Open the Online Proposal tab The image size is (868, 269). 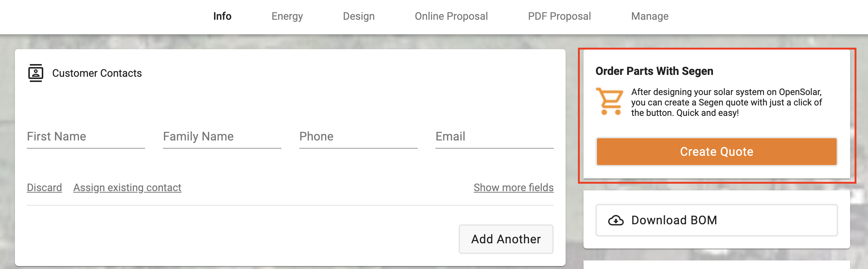451,16
